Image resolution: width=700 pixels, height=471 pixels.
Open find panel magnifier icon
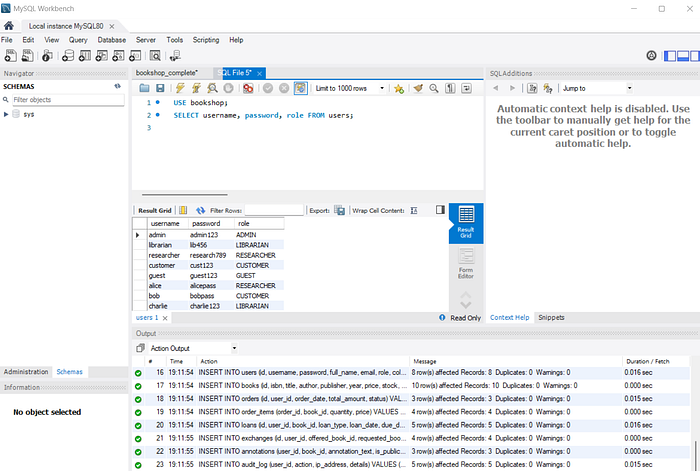pyautogui.click(x=434, y=88)
